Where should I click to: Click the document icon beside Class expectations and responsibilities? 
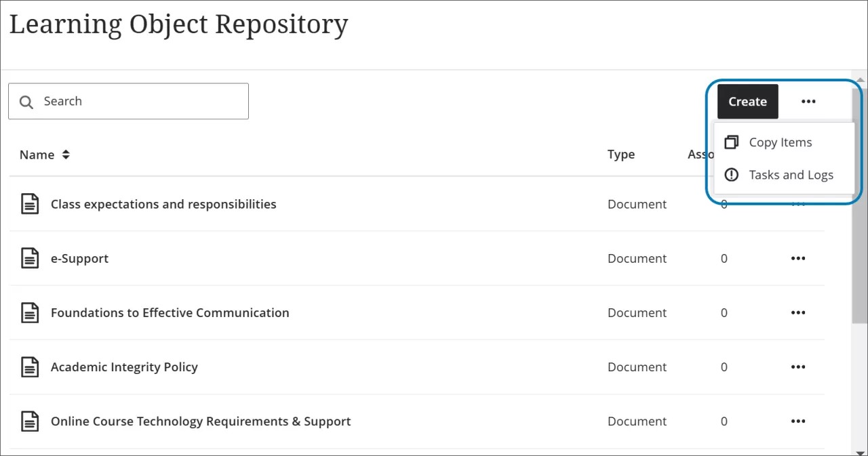pos(30,203)
